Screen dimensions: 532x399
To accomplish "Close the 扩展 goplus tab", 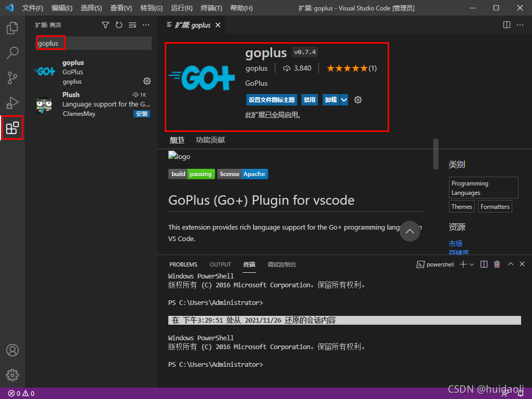I will [218, 25].
